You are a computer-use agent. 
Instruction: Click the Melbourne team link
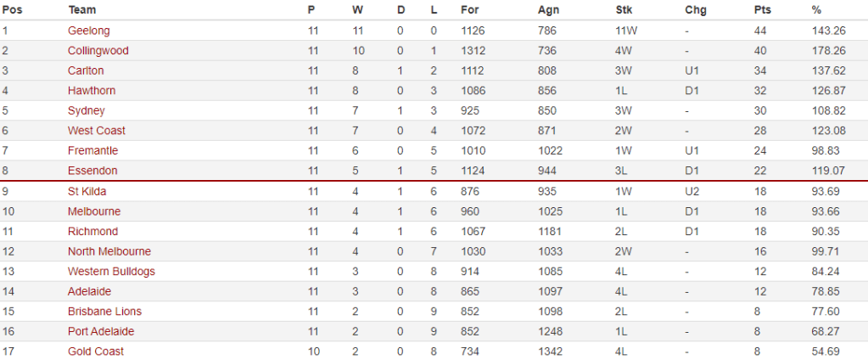click(94, 211)
